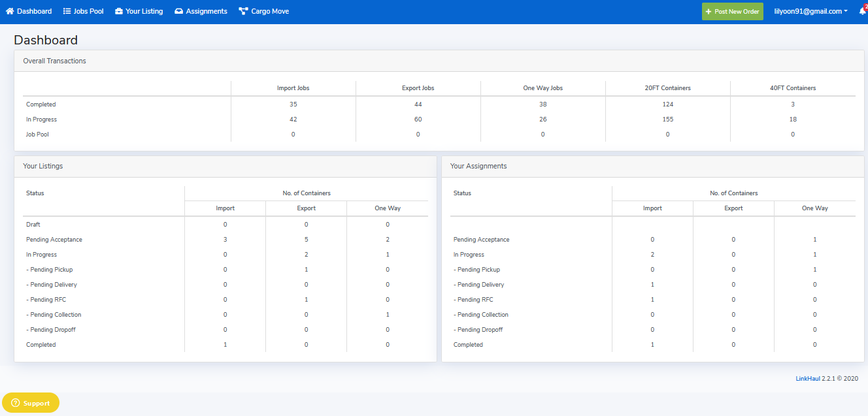This screenshot has width=868, height=416.
Task: Click the Overall Transactions panel header
Action: click(x=54, y=61)
